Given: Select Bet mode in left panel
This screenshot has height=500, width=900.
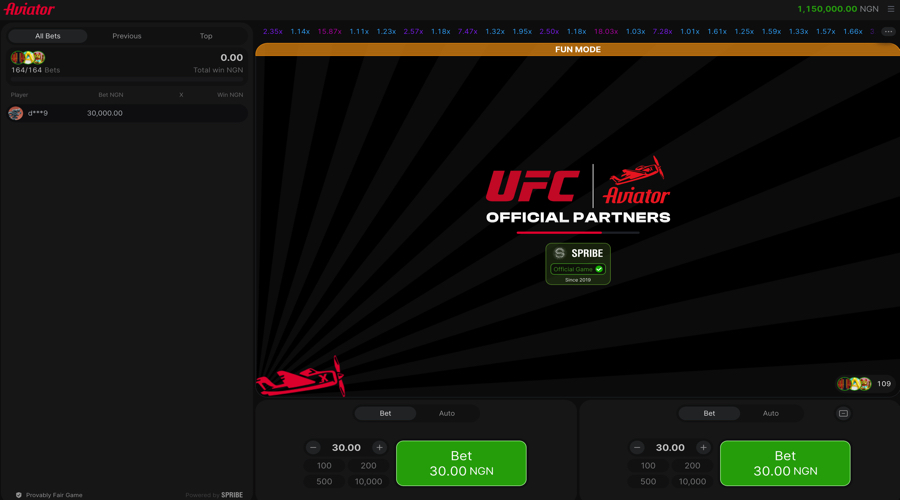Looking at the screenshot, I should [x=385, y=413].
